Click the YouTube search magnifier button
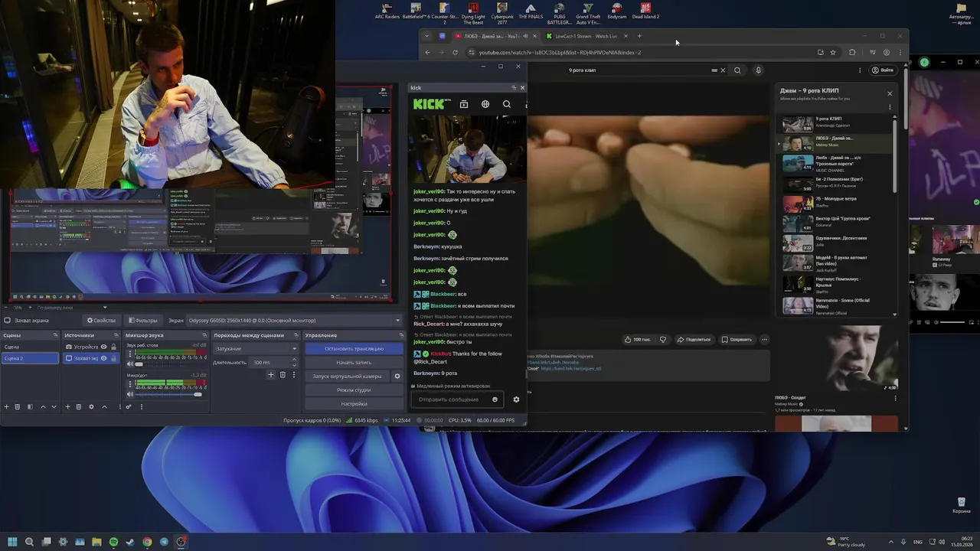Image resolution: width=980 pixels, height=551 pixels. pyautogui.click(x=737, y=70)
